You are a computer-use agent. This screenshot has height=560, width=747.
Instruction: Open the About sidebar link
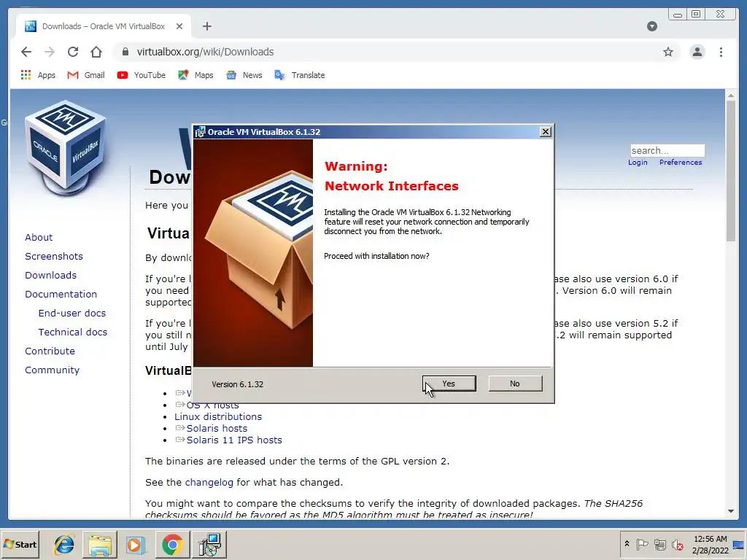pyautogui.click(x=39, y=237)
